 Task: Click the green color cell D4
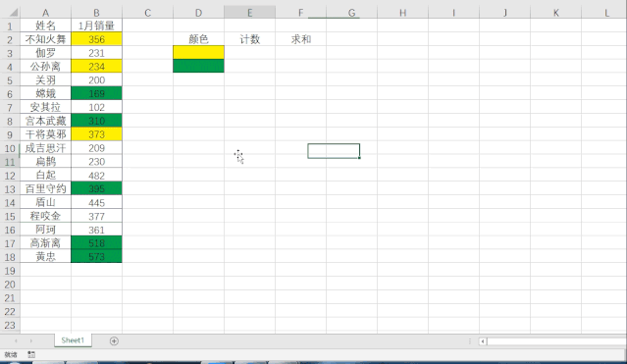pos(198,66)
